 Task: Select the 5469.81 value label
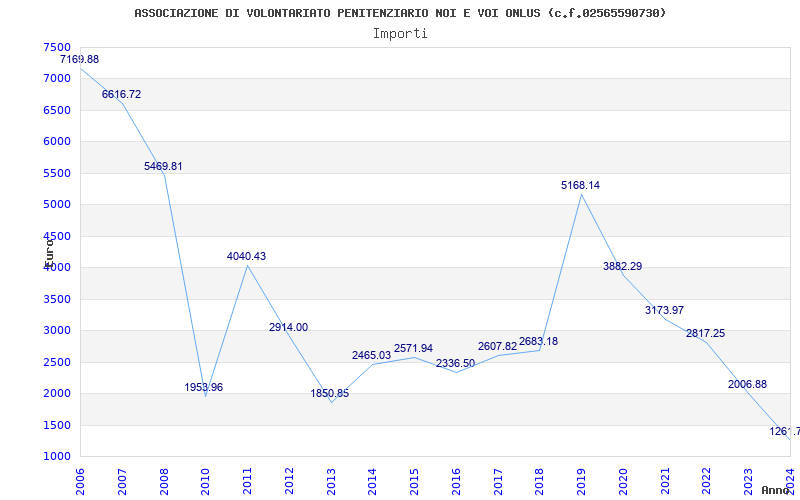[163, 166]
